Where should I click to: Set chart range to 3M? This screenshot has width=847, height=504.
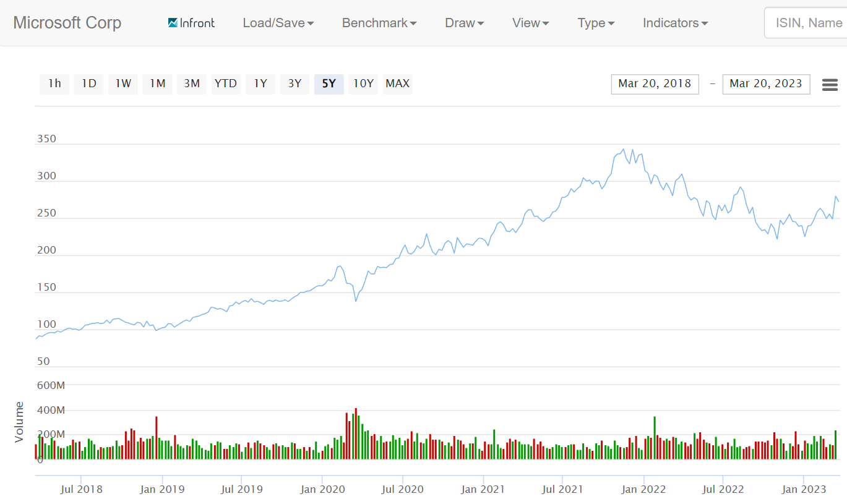tap(192, 83)
